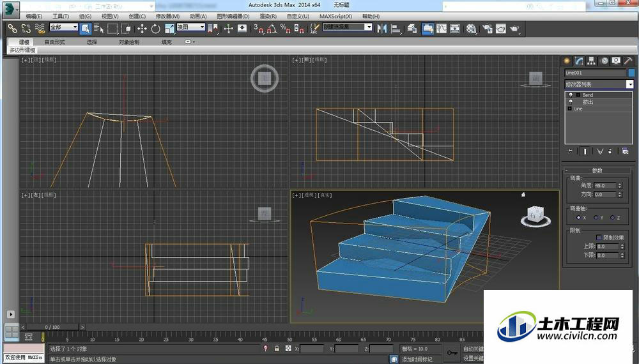
Task: Click the 上限 spinner arrows
Action: pyautogui.click(x=622, y=246)
